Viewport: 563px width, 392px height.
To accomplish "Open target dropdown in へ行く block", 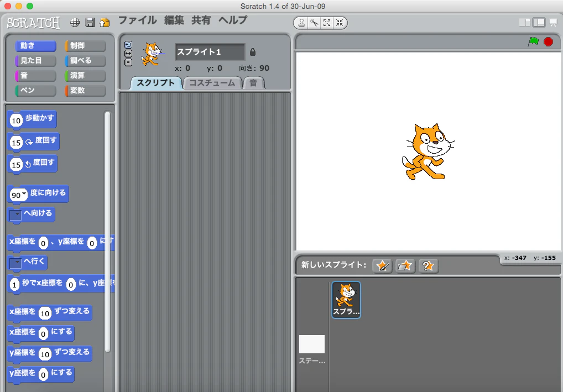I will pyautogui.click(x=15, y=264).
